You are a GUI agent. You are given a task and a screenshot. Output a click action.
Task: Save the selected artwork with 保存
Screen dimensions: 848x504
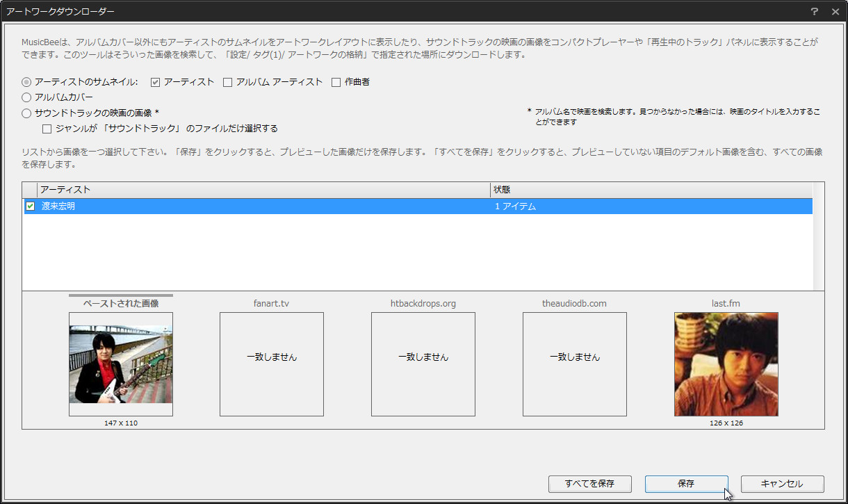coord(686,484)
